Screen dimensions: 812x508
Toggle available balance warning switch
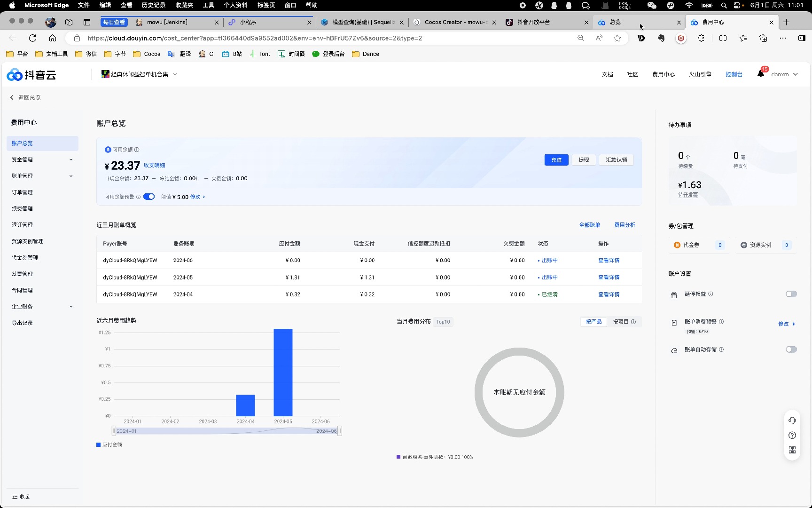coord(149,197)
